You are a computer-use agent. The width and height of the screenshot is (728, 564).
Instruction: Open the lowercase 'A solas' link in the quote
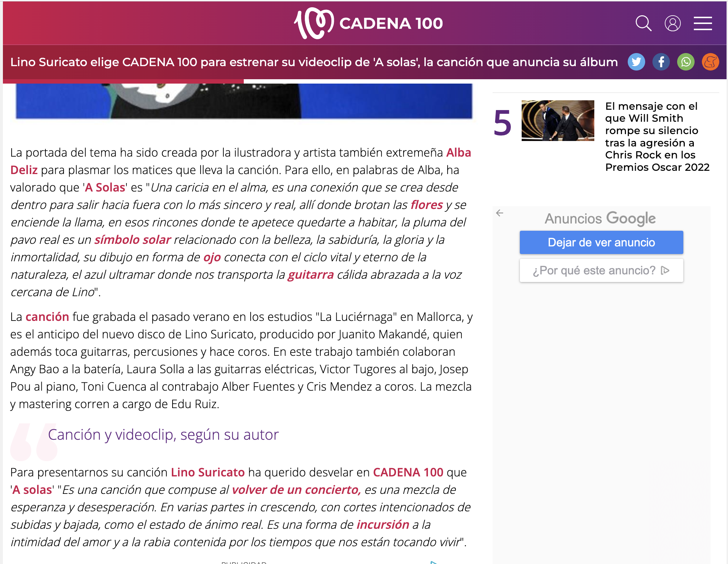coord(32,490)
